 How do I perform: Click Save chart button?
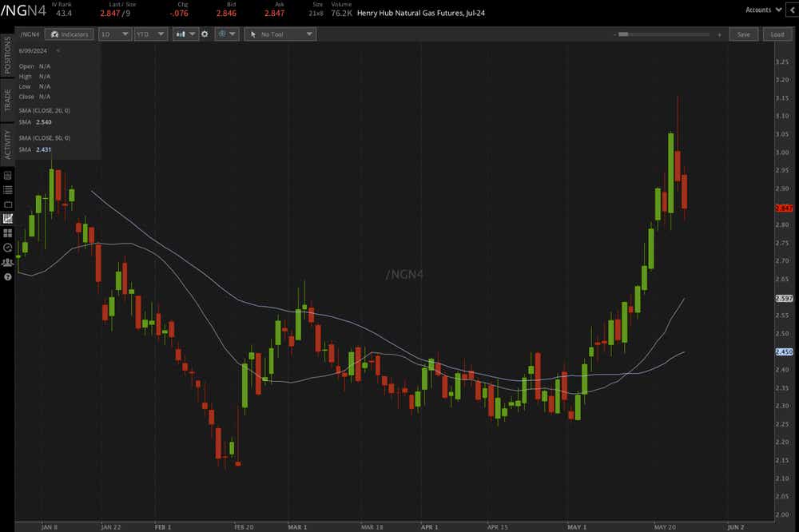click(x=743, y=34)
